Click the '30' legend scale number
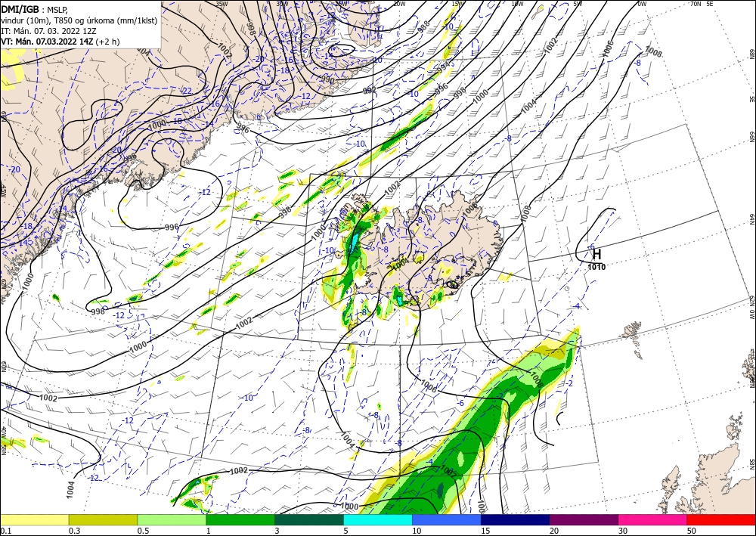 pos(623,531)
